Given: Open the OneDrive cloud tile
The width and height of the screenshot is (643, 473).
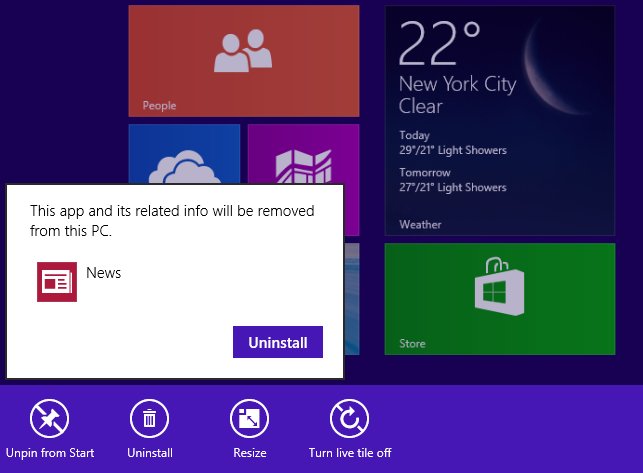Looking at the screenshot, I should (184, 154).
